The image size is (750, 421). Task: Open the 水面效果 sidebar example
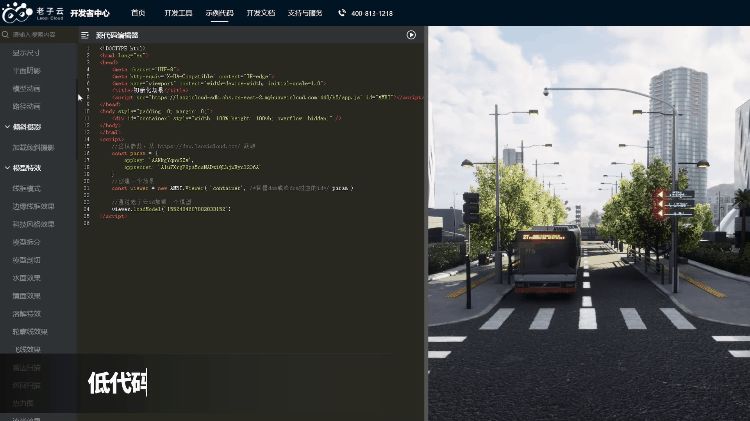[x=26, y=278]
